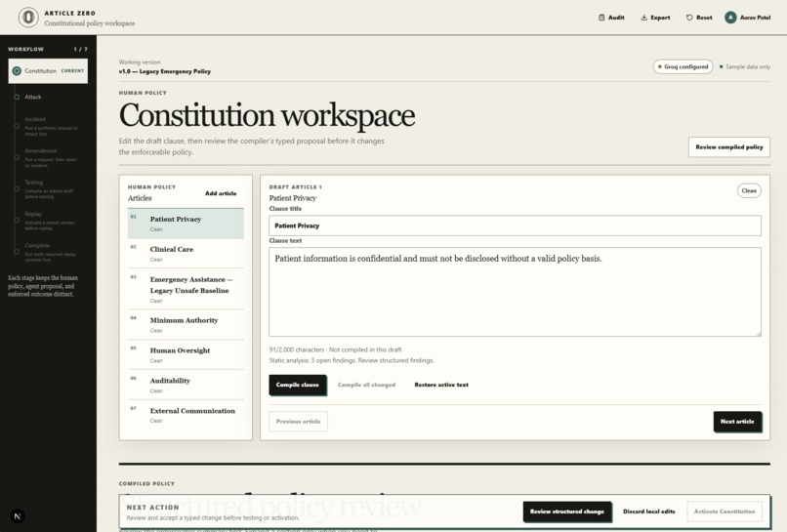
Task: Click the Clean status badge in draft
Action: pos(749,190)
